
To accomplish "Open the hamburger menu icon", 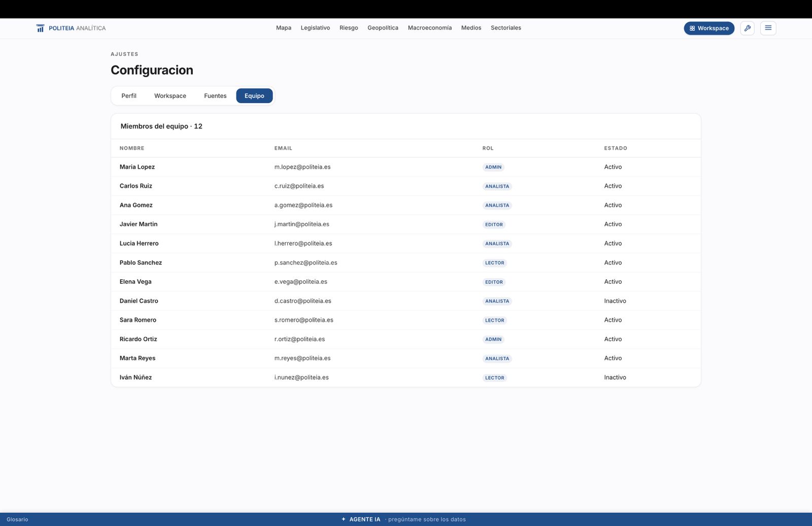I will (768, 28).
